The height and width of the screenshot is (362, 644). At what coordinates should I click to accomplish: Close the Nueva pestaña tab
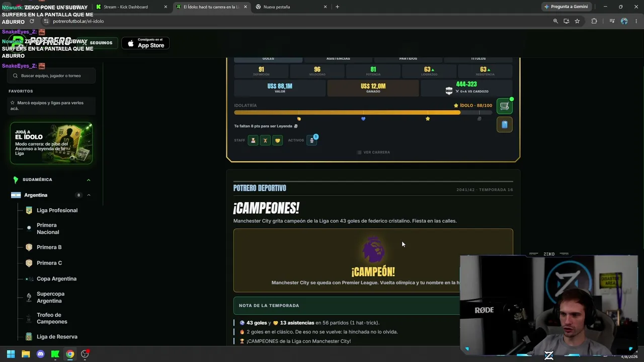[x=325, y=7]
